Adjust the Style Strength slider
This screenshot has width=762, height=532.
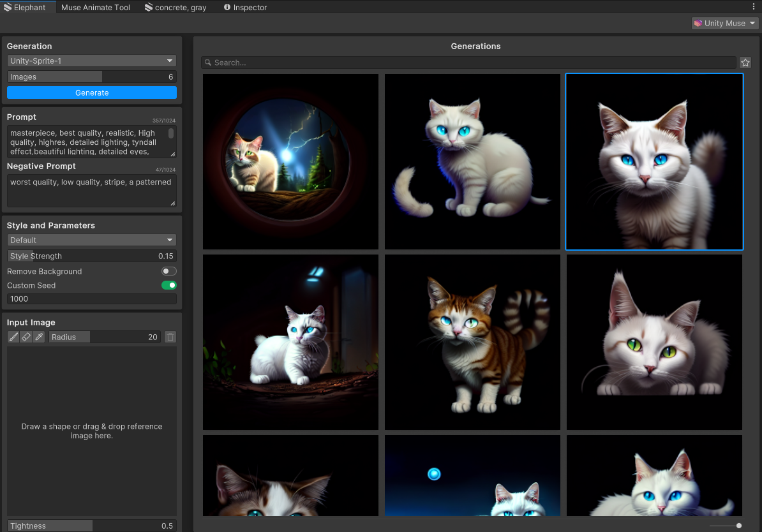pos(91,256)
